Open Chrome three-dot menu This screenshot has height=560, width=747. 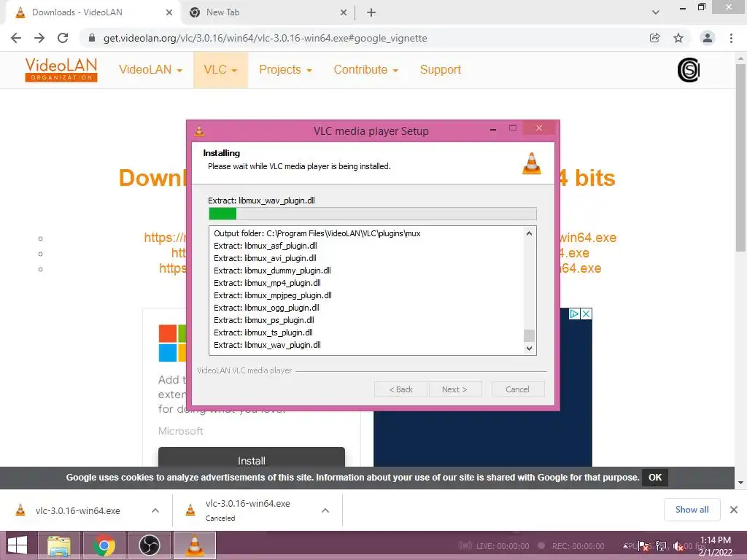(731, 38)
